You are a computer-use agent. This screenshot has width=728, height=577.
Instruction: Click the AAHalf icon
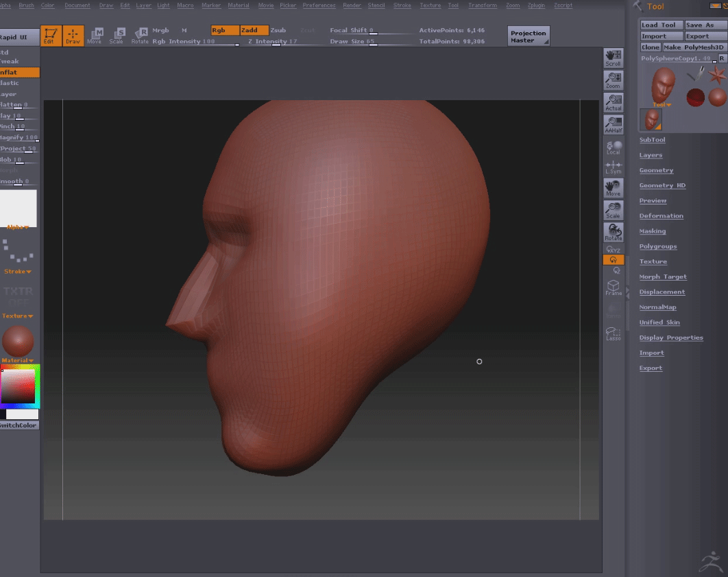[x=613, y=124]
